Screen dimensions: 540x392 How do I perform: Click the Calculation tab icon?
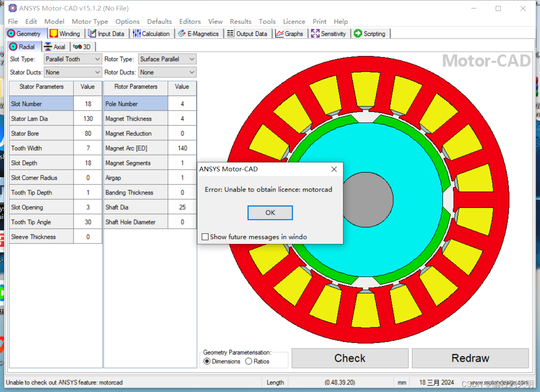click(137, 34)
